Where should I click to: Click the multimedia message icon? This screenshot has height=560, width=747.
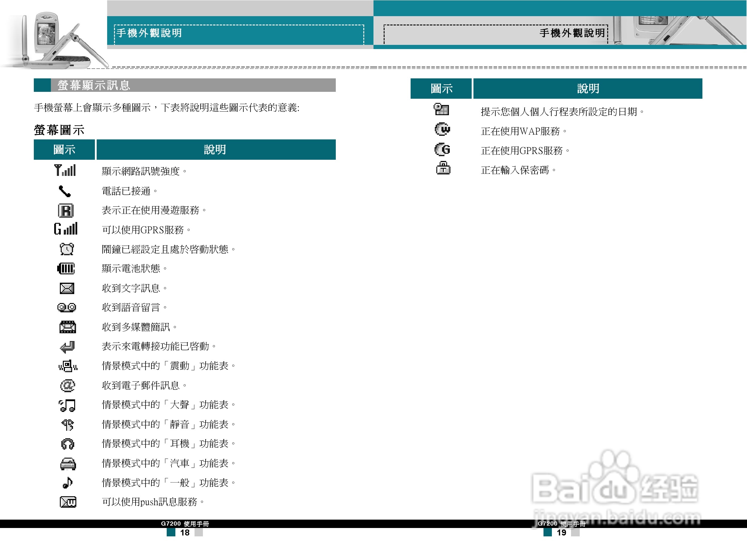tap(68, 327)
